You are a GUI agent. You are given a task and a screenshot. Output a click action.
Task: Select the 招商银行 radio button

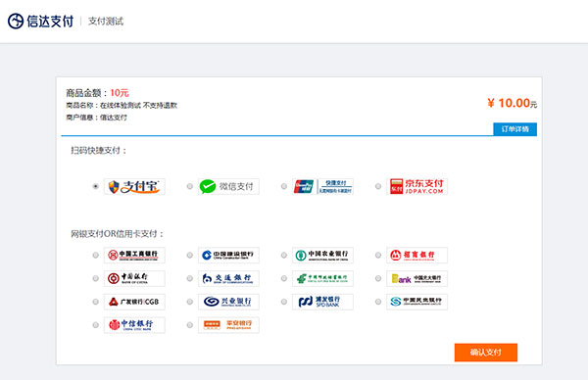pyautogui.click(x=378, y=256)
